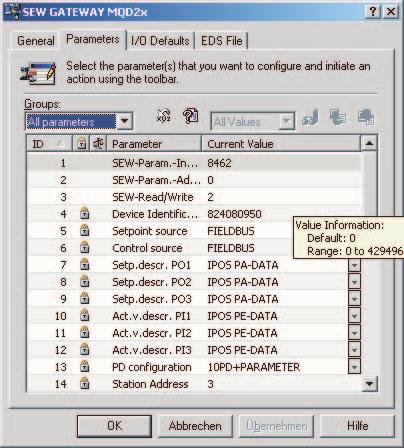Open value dropdown for PD configuration

click(354, 367)
